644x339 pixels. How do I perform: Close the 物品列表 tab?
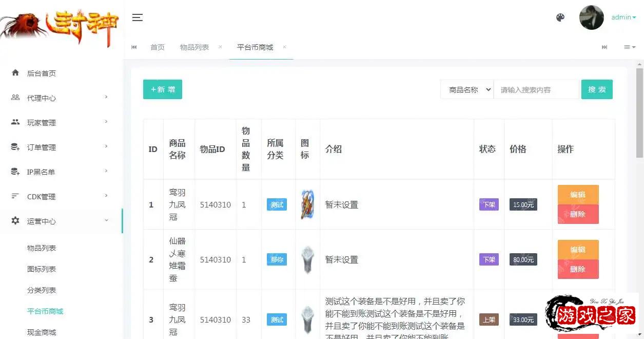(x=220, y=47)
